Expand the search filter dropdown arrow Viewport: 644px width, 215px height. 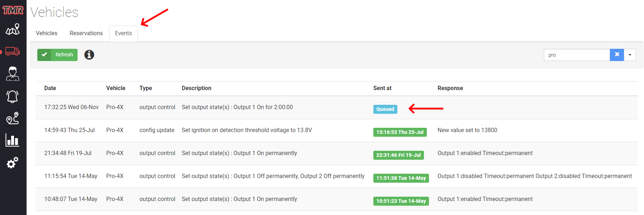630,55
